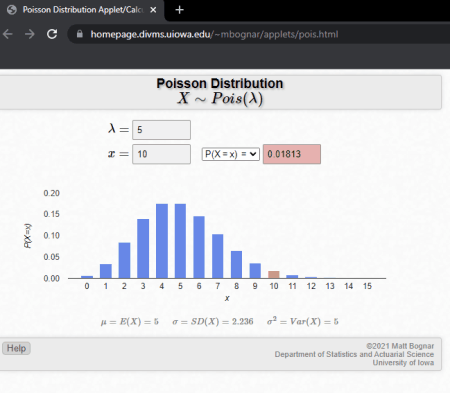
Task: Click Department of Statistics and Actuarial Science
Action: [x=354, y=354]
